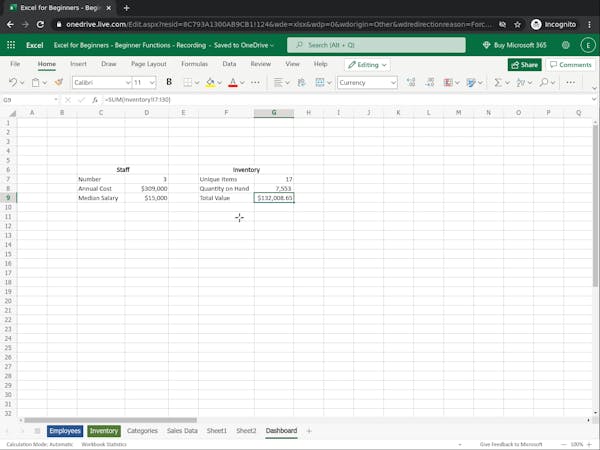Image resolution: width=600 pixels, height=450 pixels.
Task: Click the zoom in plus icon
Action: 589,444
